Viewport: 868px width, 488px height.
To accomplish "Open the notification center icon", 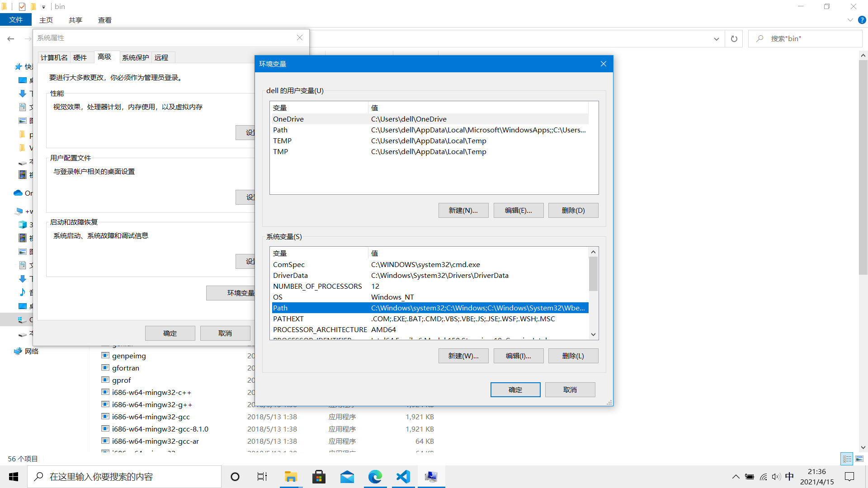I will (x=849, y=477).
